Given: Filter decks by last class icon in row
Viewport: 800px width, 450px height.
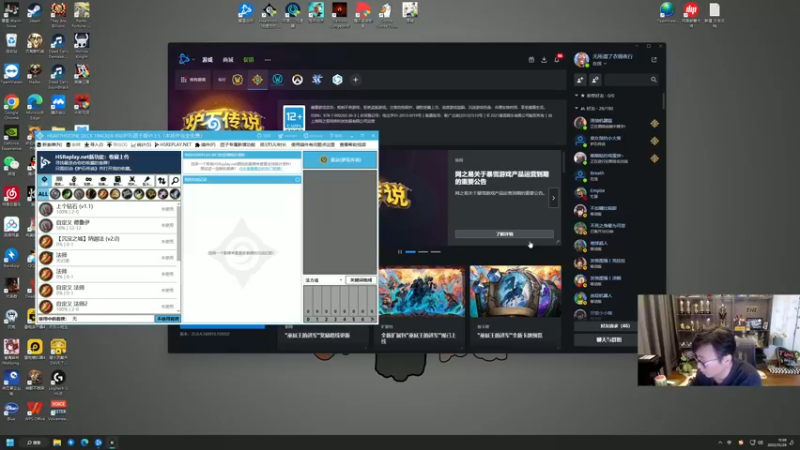Looking at the screenshot, I should 174,194.
